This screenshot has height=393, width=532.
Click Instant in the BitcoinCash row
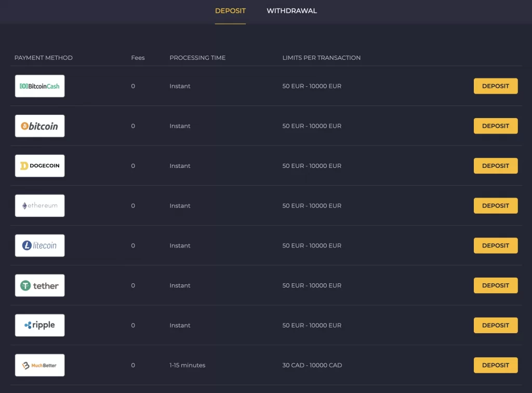point(180,86)
